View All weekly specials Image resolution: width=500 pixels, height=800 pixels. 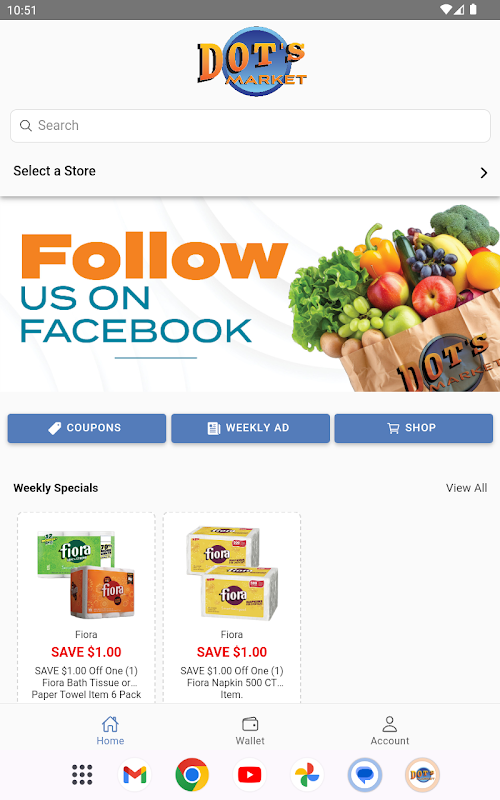pos(466,488)
